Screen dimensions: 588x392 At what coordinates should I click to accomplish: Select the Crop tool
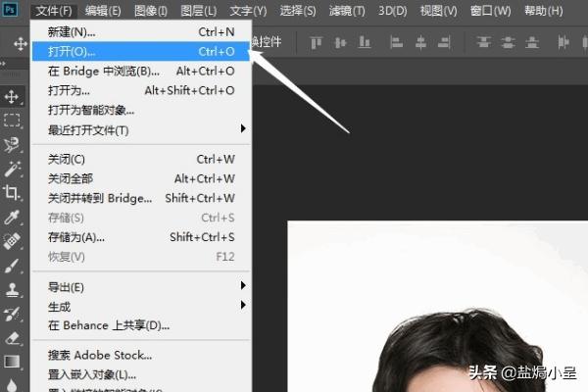[12, 192]
